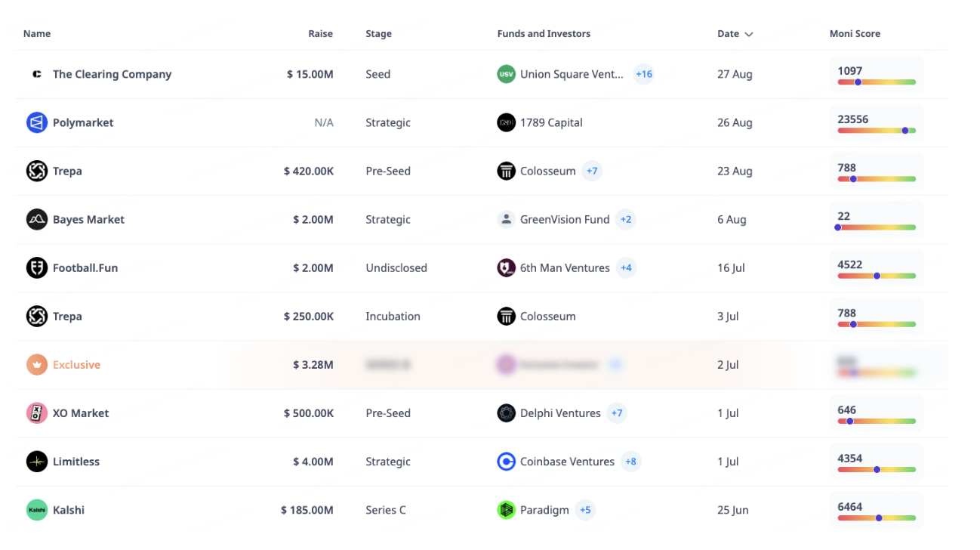
Task: Click the Coinbase Ventures investor icon
Action: coord(506,462)
